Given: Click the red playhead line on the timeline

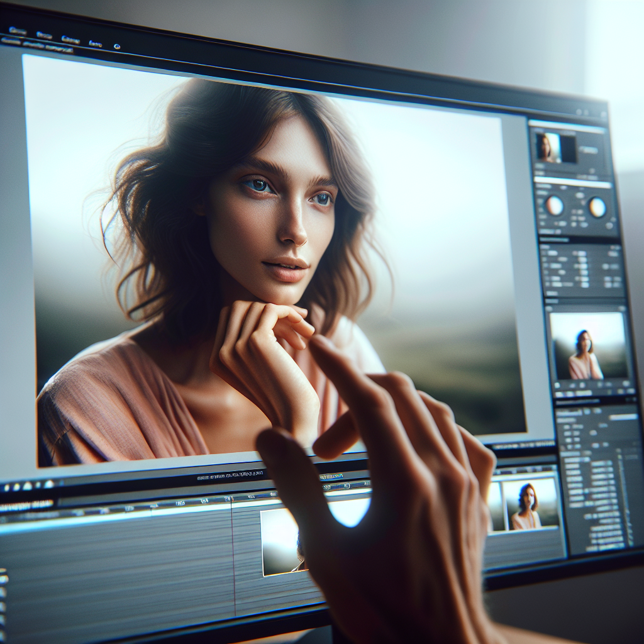Looking at the screenshot, I should [x=233, y=553].
